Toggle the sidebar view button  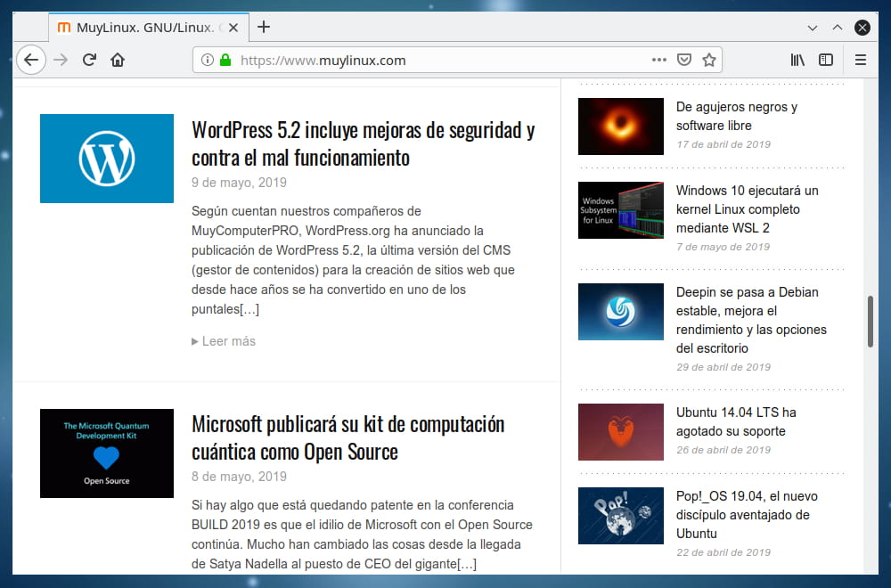click(826, 60)
